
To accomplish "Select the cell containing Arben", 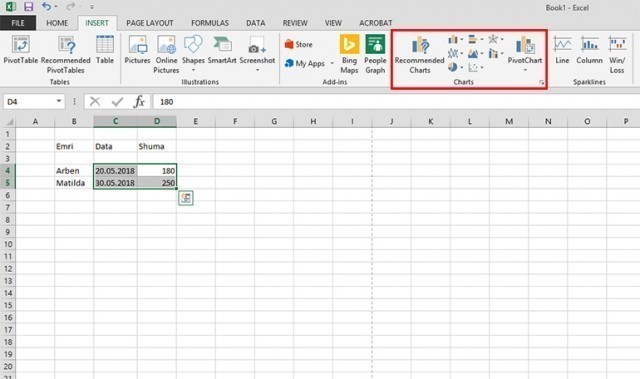I will (74, 171).
